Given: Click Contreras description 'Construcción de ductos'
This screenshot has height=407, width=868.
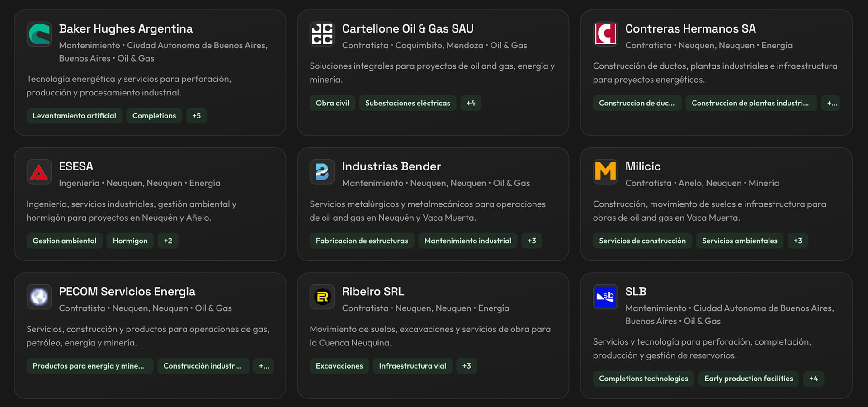Looking at the screenshot, I should point(715,73).
